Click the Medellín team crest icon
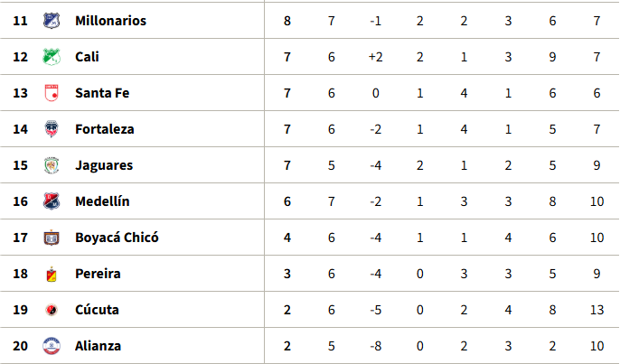 [51, 201]
